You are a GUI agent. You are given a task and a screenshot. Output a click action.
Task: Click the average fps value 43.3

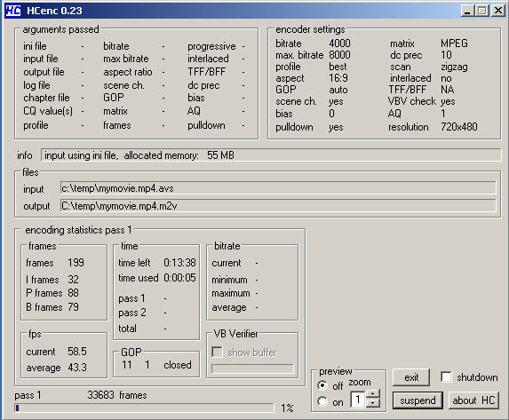click(x=77, y=368)
